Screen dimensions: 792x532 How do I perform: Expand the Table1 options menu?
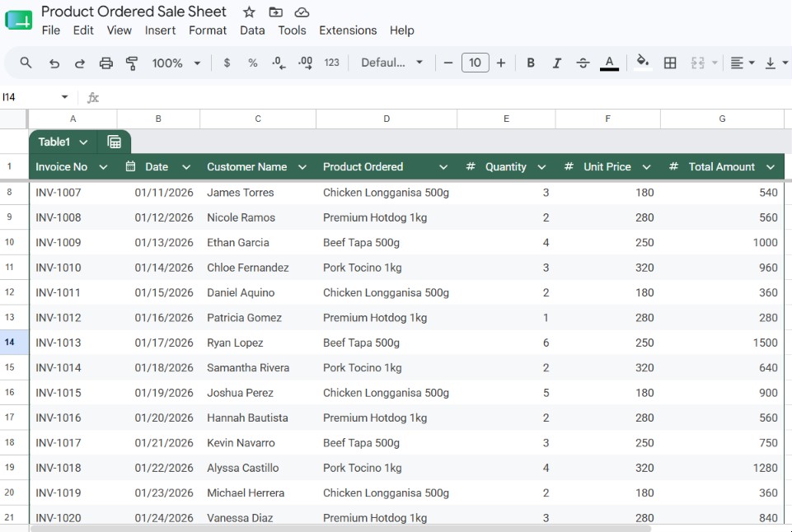pyautogui.click(x=83, y=142)
